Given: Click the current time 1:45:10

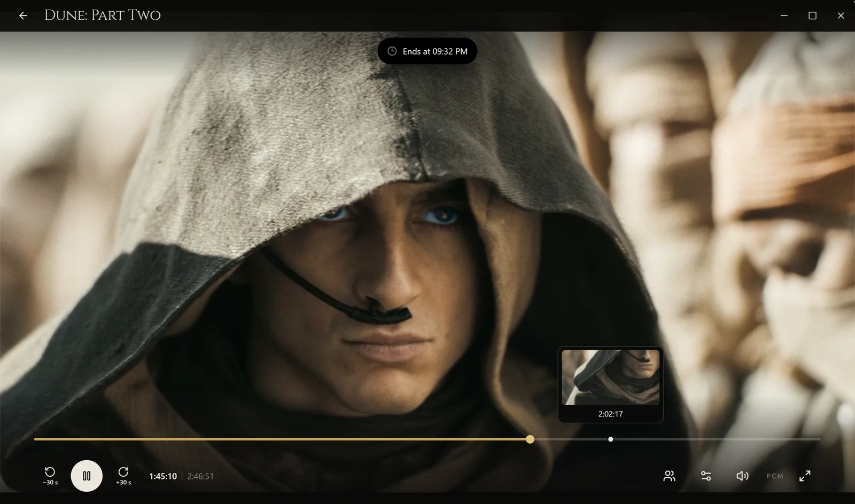Looking at the screenshot, I should [163, 476].
